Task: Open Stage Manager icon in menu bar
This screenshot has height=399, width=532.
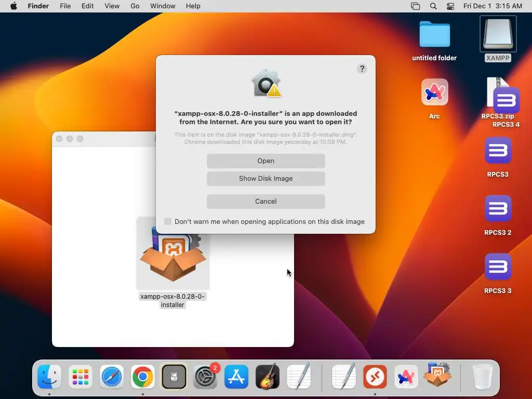Action: click(415, 6)
